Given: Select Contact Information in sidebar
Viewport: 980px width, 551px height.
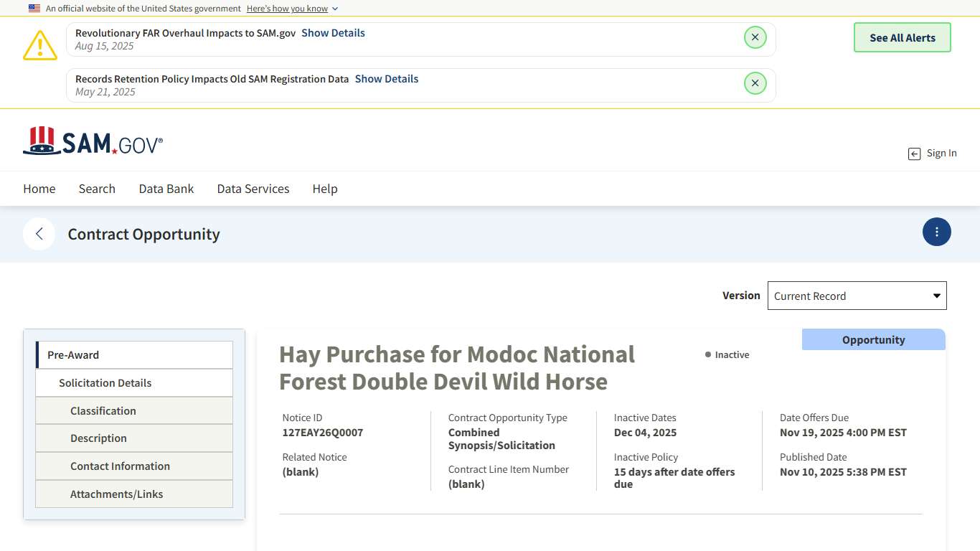Looking at the screenshot, I should (x=134, y=466).
